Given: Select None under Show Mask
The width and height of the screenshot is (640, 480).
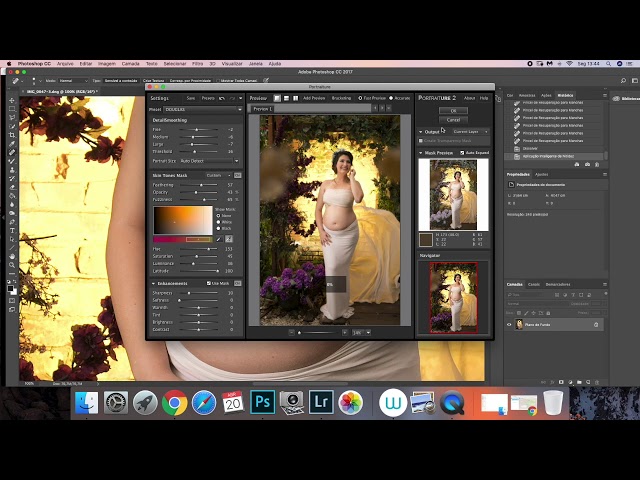Looking at the screenshot, I should tap(218, 216).
